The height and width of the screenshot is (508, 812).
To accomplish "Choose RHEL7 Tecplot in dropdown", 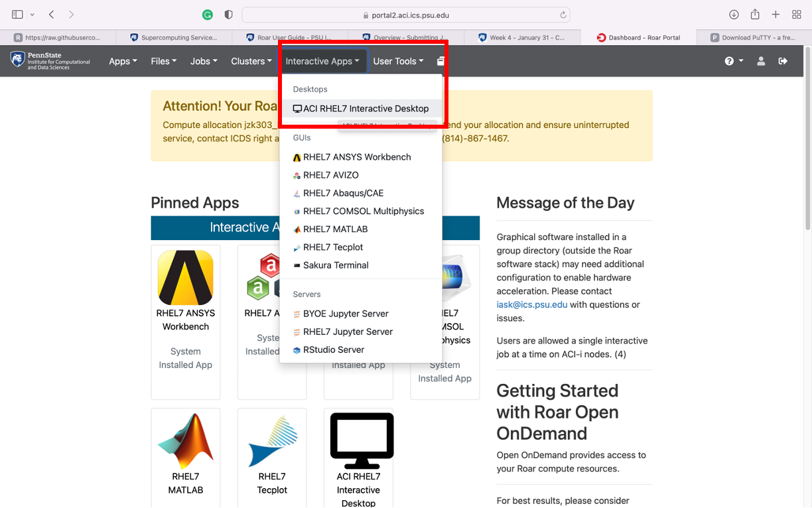I will [x=361, y=247].
